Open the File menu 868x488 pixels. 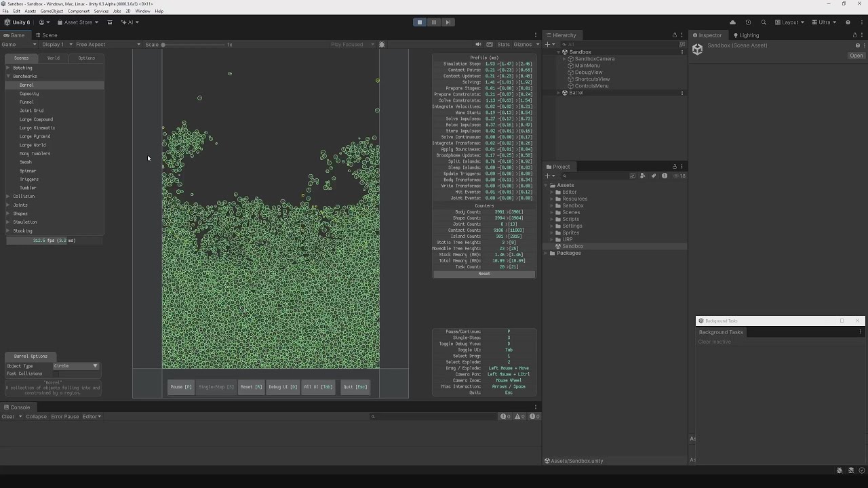(5, 12)
